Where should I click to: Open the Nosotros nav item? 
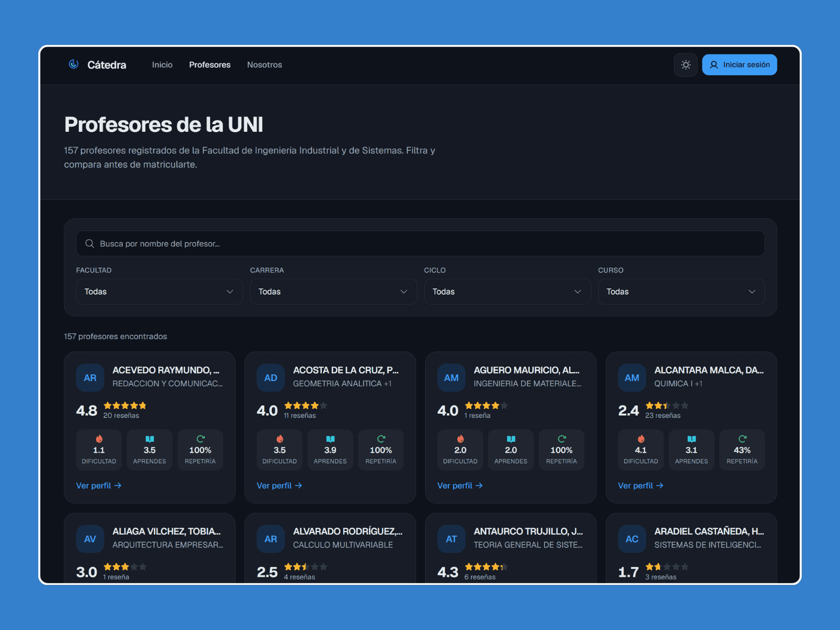pos(265,65)
